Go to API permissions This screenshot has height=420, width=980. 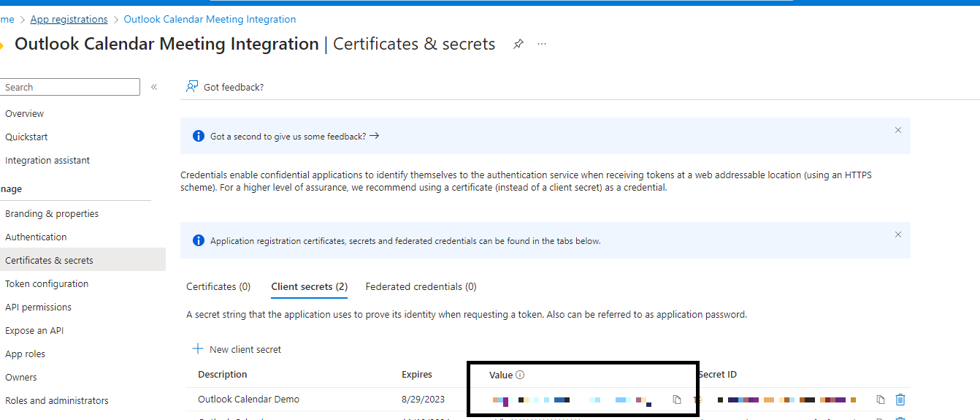38,307
